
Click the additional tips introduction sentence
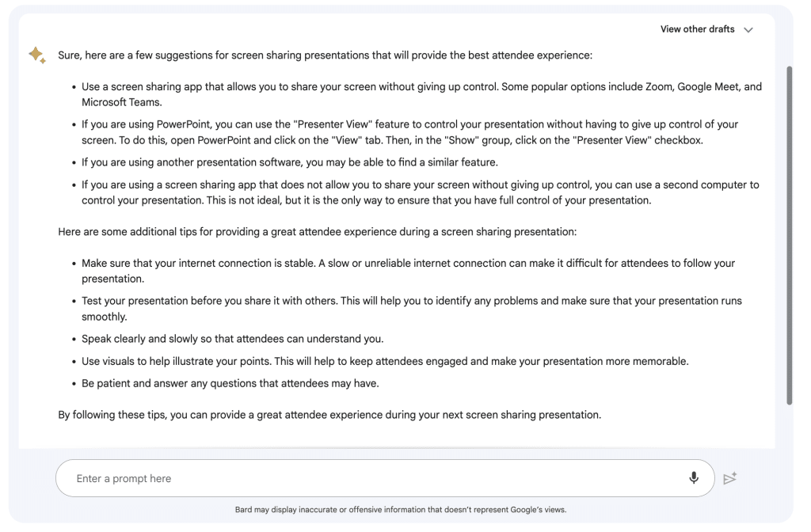(317, 232)
